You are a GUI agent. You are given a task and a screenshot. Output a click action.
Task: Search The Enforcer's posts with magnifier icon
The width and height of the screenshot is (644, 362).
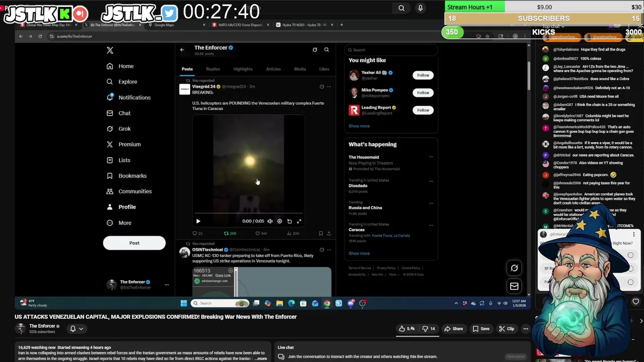[x=327, y=49]
